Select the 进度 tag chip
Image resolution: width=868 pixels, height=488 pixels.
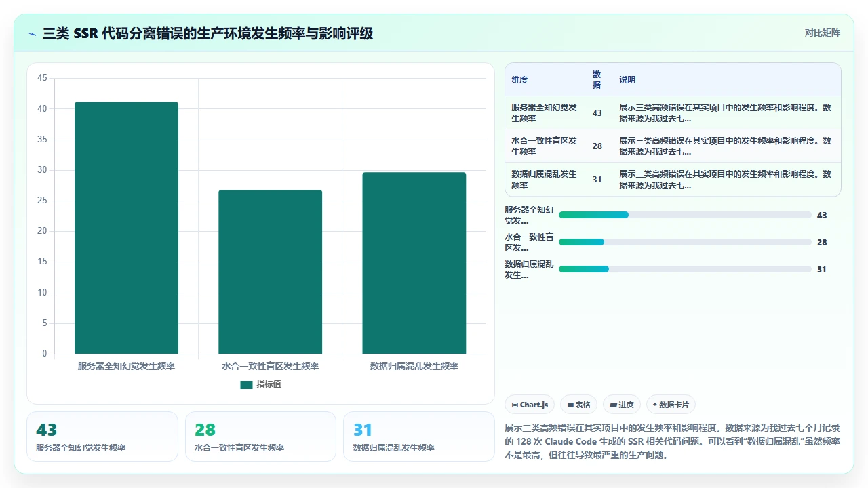[x=621, y=405]
